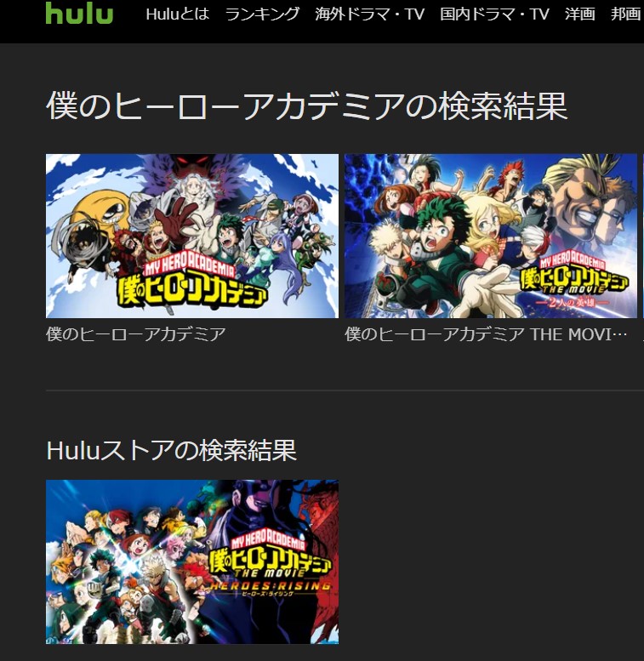Click the Huluストアの検索結果 heading
The width and height of the screenshot is (644, 661).
pos(171,450)
